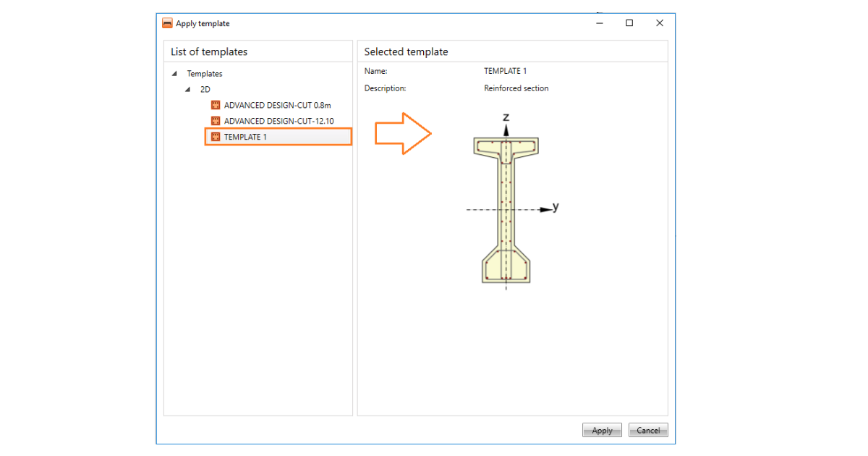This screenshot has width=868, height=456.
Task: Click the ADVANCED DESIGN-CUT-12.10 template icon
Action: pyautogui.click(x=215, y=121)
